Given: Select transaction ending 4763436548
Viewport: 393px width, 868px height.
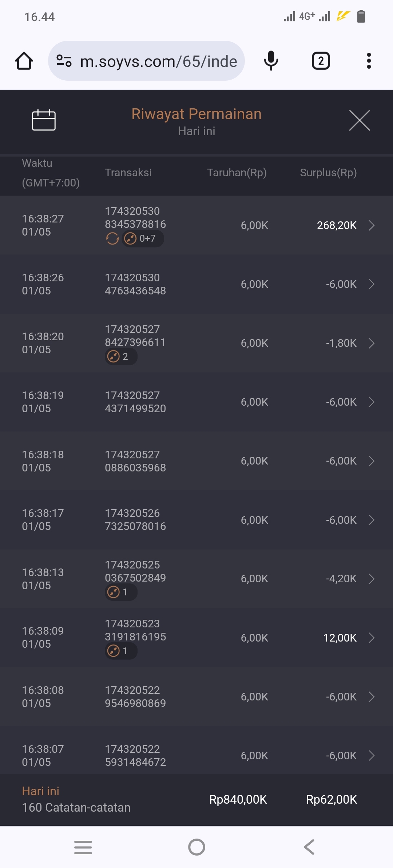Looking at the screenshot, I should 135,284.
